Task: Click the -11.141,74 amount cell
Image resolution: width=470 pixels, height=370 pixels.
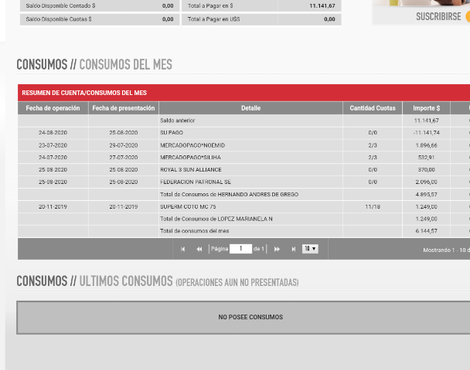Action: click(426, 133)
